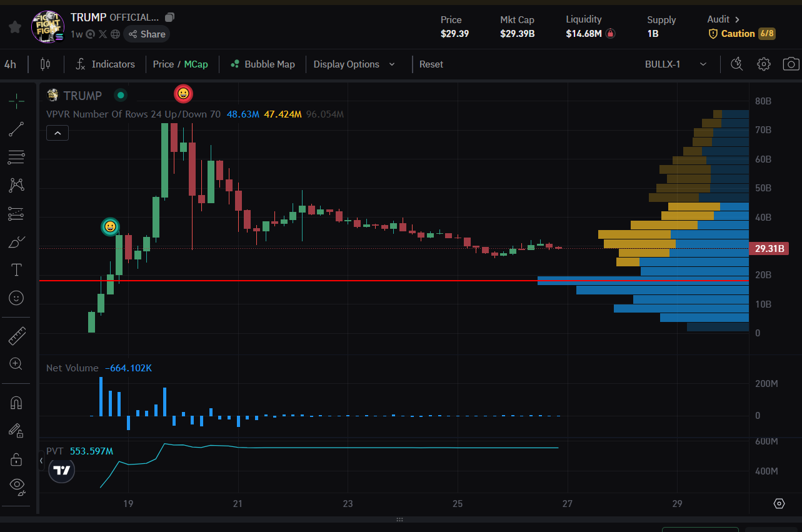Activate the Zoom In tool
Image resolution: width=802 pixels, height=532 pixels.
pos(16,364)
